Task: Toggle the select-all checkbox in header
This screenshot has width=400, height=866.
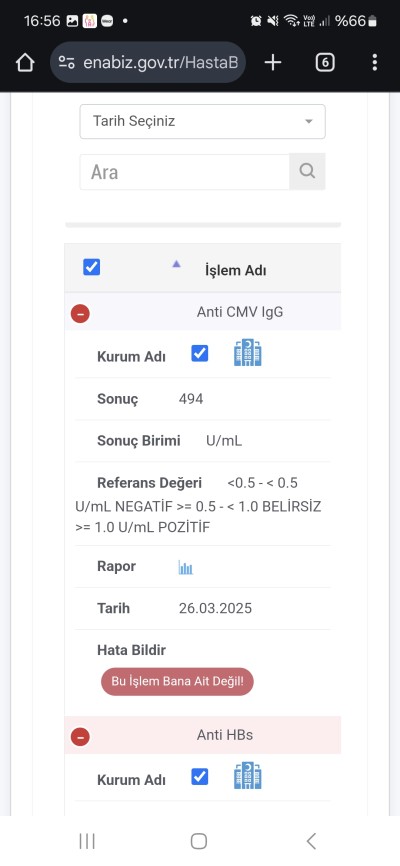Action: click(x=91, y=267)
